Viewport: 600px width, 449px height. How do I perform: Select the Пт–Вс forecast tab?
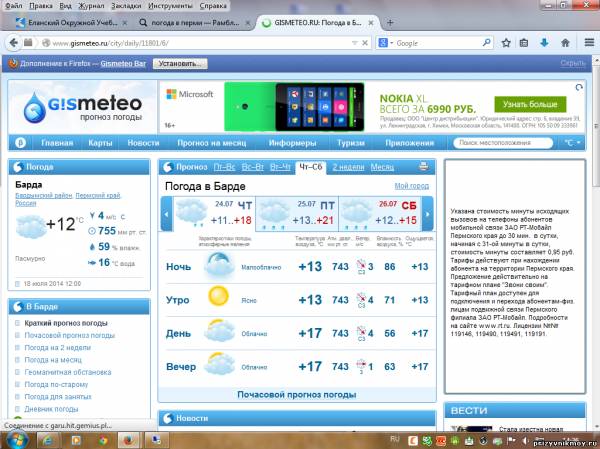point(224,167)
